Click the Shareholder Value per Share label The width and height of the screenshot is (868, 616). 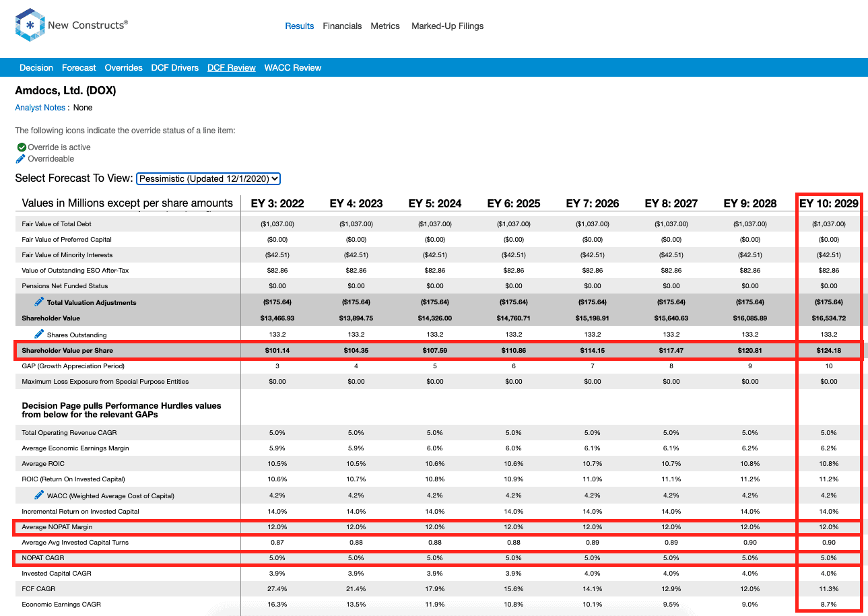point(67,351)
